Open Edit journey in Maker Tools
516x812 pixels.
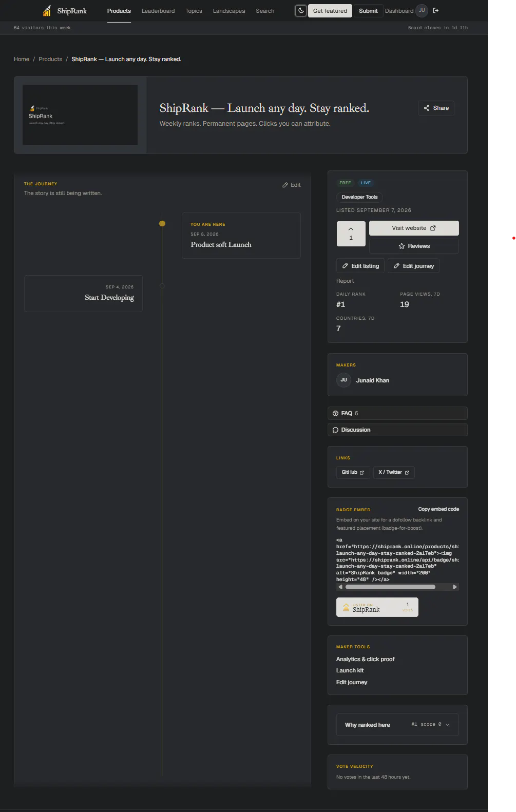click(352, 682)
